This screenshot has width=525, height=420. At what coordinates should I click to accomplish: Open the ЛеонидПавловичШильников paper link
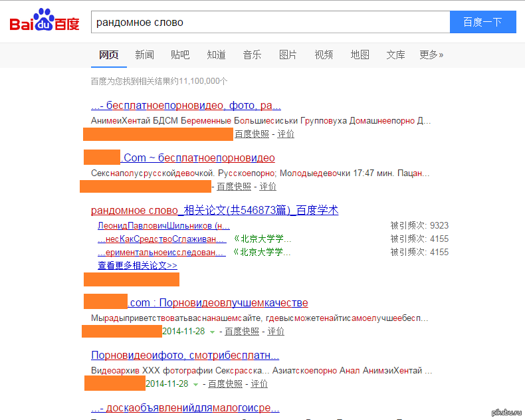[163, 226]
